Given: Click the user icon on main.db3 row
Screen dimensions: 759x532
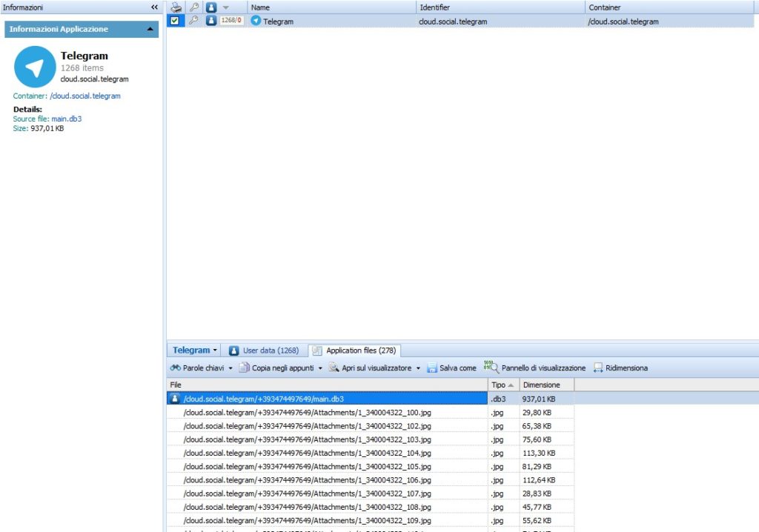Looking at the screenshot, I should pos(175,399).
